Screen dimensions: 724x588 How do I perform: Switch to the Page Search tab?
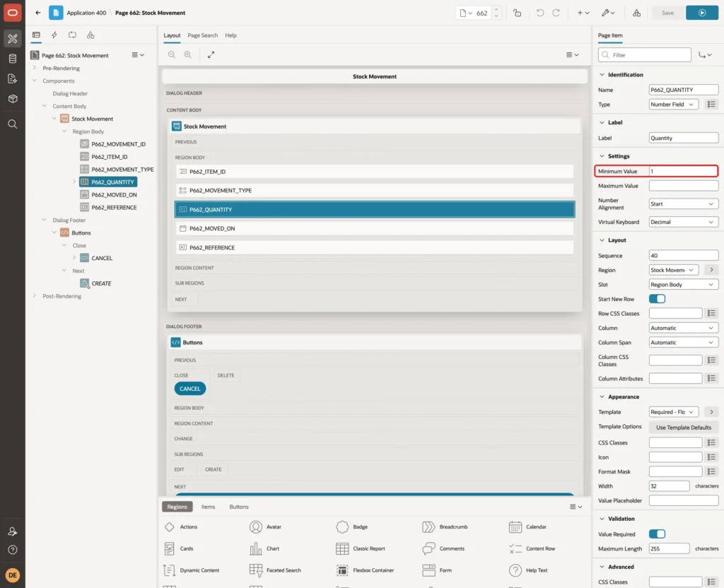[x=202, y=35]
